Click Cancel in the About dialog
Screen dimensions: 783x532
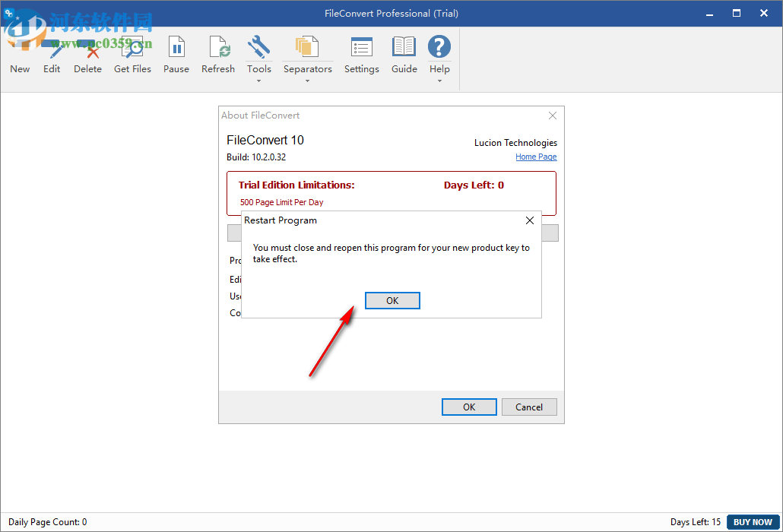(529, 407)
